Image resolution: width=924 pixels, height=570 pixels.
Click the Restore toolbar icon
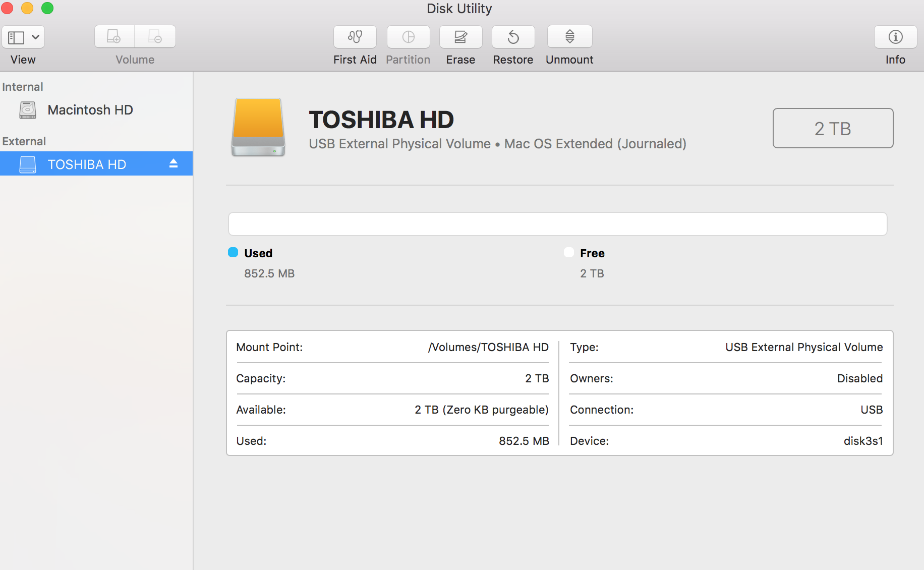[513, 37]
